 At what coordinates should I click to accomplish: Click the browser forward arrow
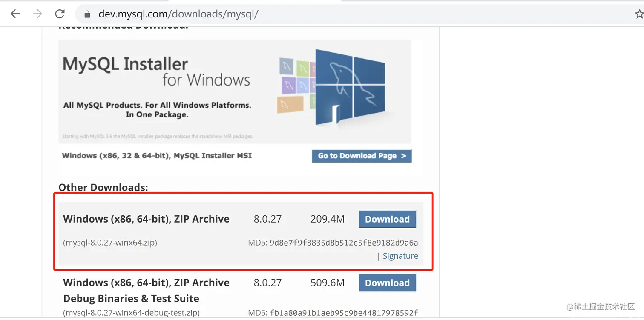click(37, 14)
